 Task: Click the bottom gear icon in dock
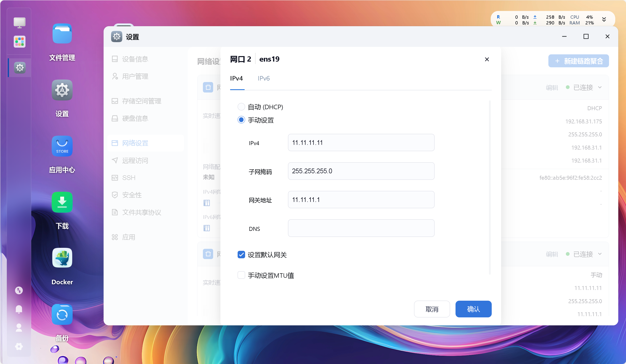(x=19, y=346)
